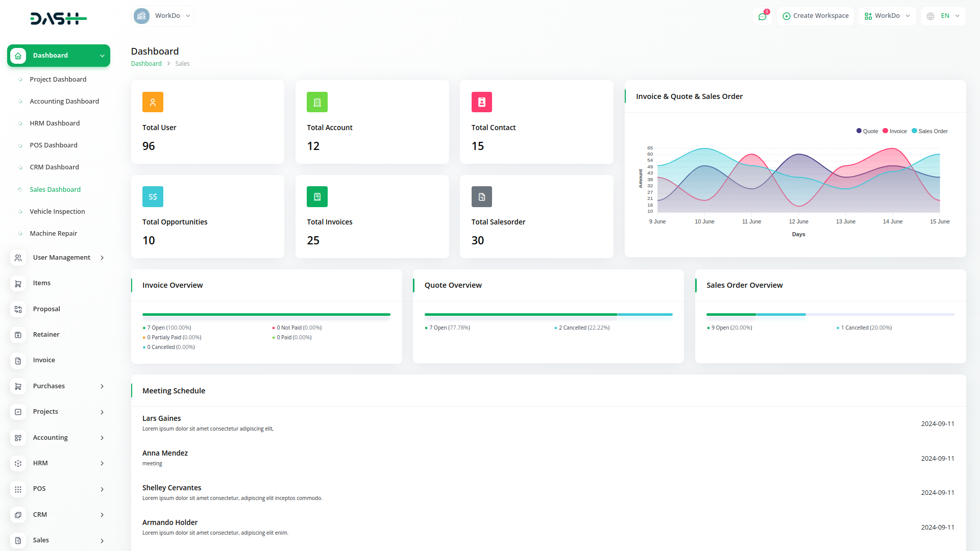The width and height of the screenshot is (980, 551).
Task: Toggle Quote series in chart legend
Action: [x=867, y=131]
